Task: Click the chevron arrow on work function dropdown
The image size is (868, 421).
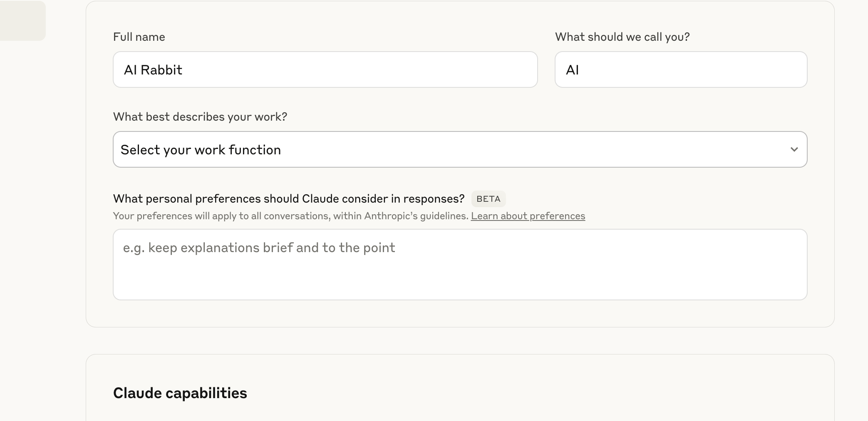Action: (794, 149)
